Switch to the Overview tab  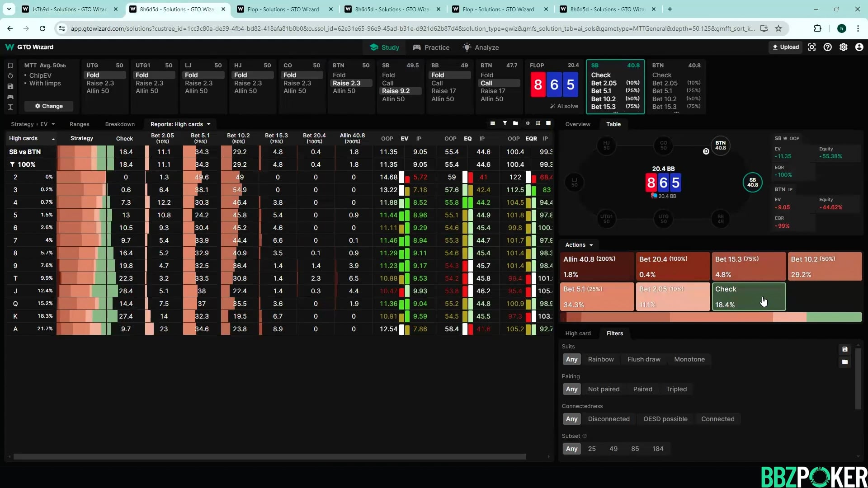pyautogui.click(x=577, y=124)
